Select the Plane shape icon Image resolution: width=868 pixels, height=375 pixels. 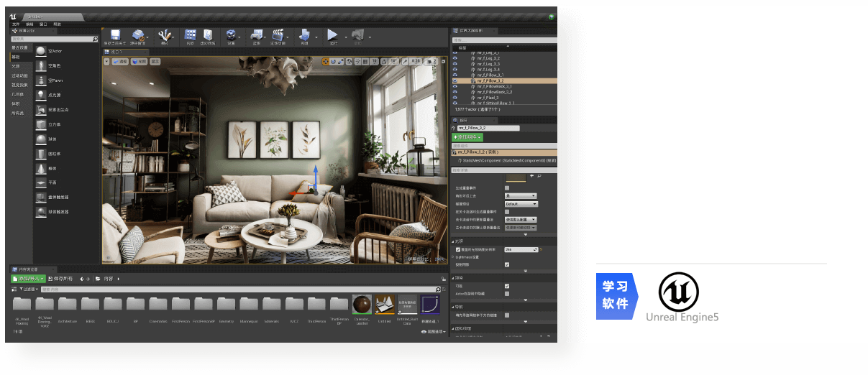click(41, 182)
